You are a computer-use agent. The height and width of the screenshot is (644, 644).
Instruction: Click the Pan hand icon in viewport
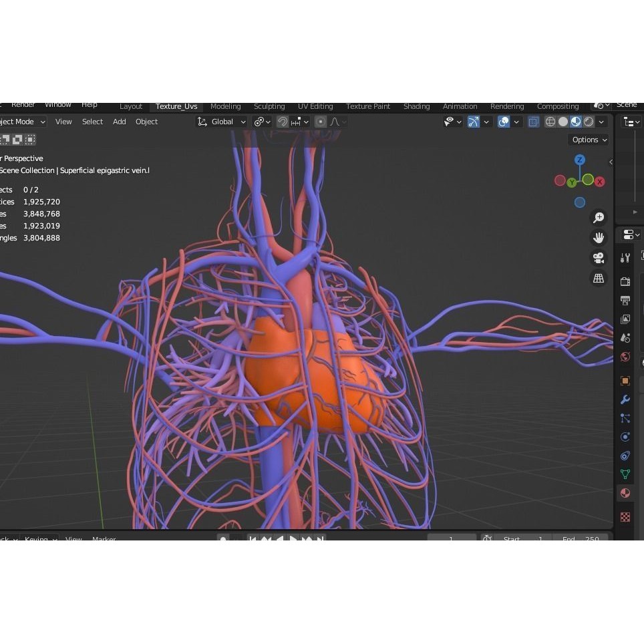[599, 236]
